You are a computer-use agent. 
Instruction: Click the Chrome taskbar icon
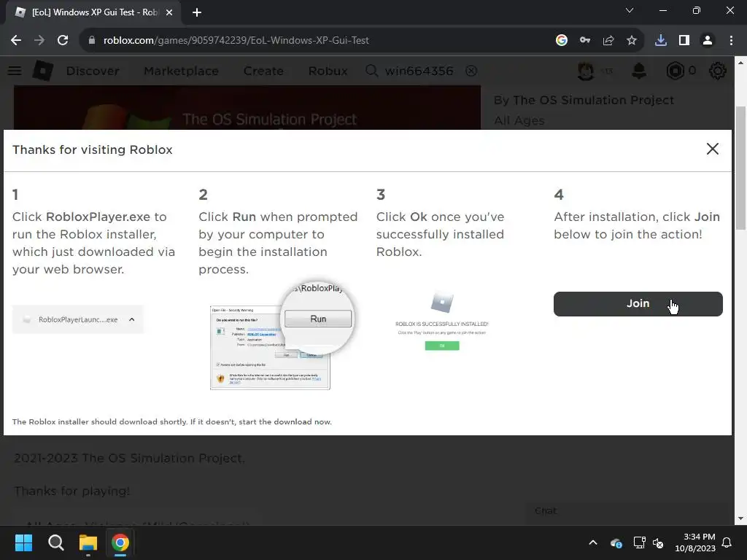120,542
